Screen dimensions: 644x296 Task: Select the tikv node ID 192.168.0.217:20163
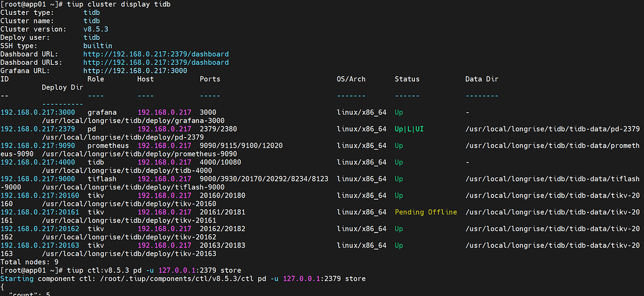pyautogui.click(x=39, y=246)
